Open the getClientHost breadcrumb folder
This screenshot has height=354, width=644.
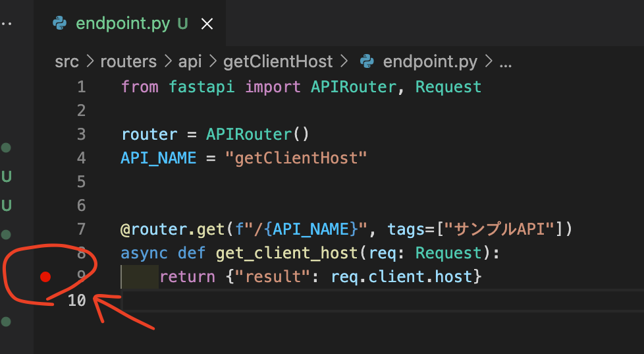278,62
